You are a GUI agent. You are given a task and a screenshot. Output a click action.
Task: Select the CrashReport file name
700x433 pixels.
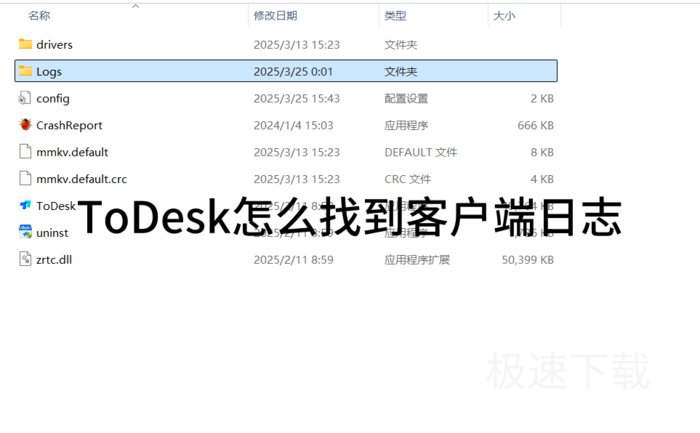[x=69, y=125]
